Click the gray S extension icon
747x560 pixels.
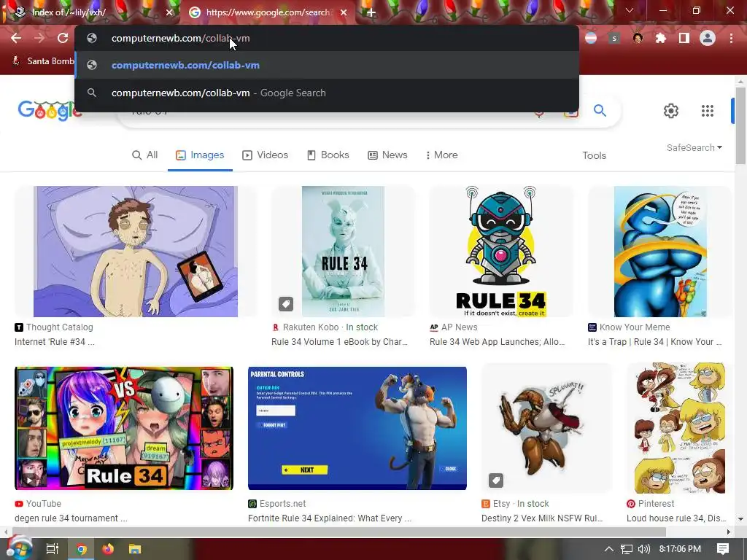click(614, 38)
